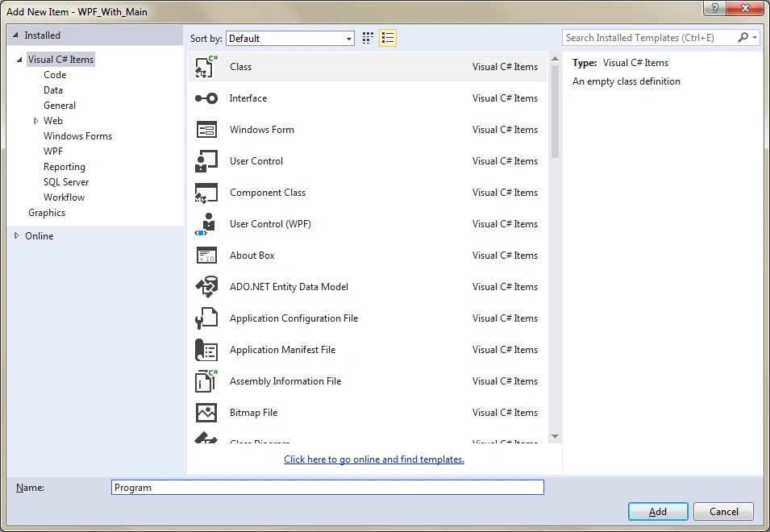This screenshot has width=770, height=532.
Task: Click the template list scrollbar down arrow
Action: coord(555,436)
